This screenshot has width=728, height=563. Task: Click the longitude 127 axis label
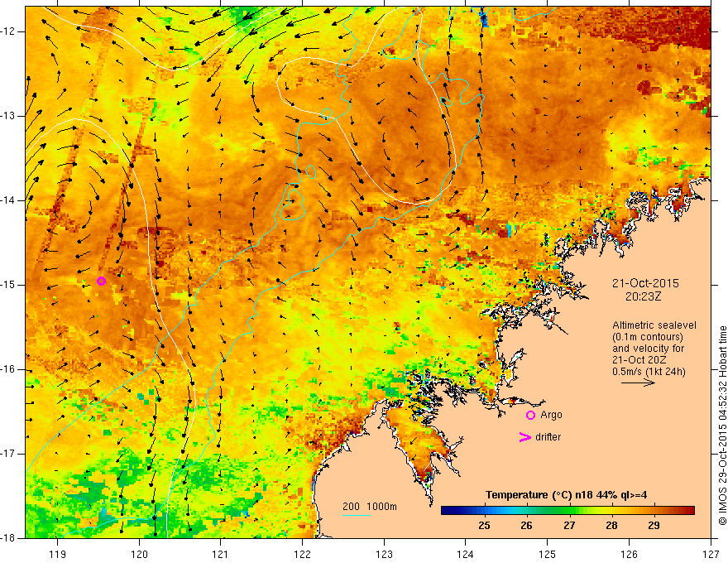tap(711, 554)
